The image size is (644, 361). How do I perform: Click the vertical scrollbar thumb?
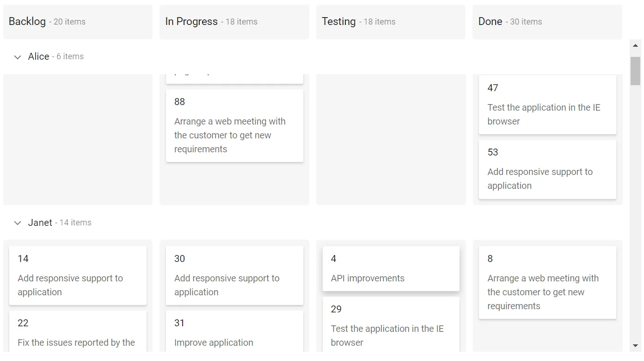pos(635,71)
